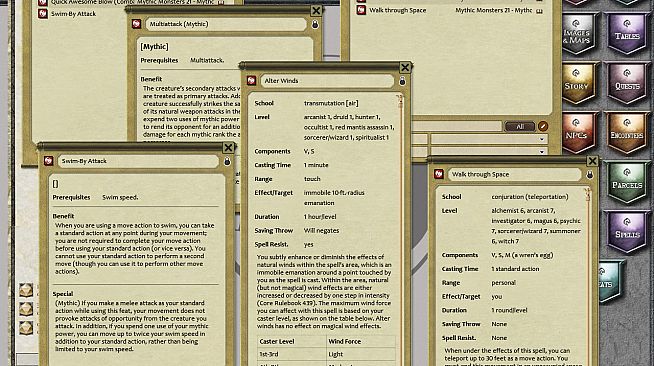Image resolution: width=654 pixels, height=366 pixels.
Task: Click '[Mythic]' heading in Multiattack window
Action: click(154, 47)
